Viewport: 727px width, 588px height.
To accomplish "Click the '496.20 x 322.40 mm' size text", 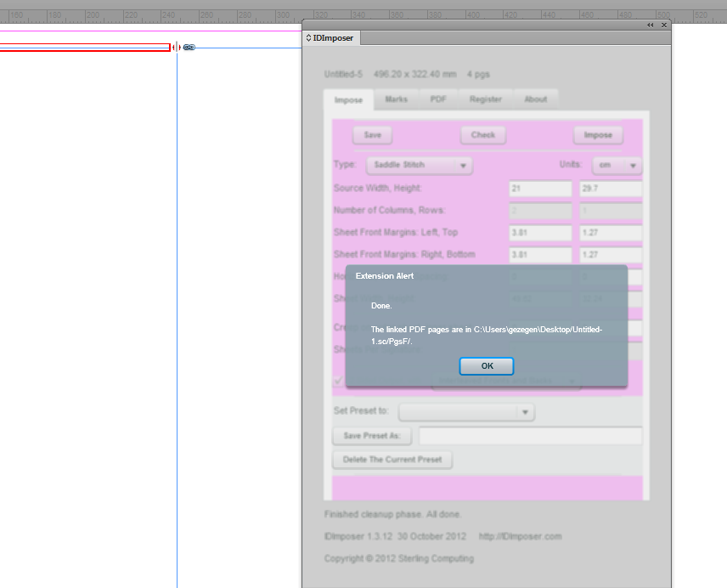I will (415, 74).
